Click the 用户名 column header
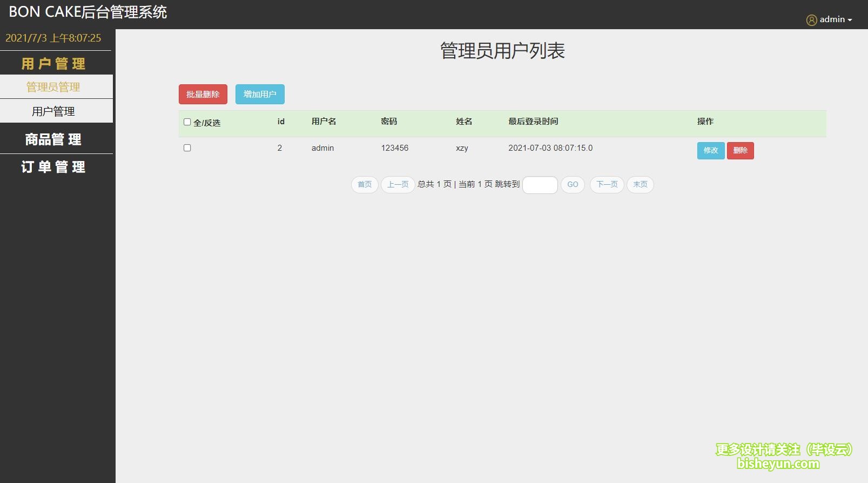868x483 pixels. point(324,122)
